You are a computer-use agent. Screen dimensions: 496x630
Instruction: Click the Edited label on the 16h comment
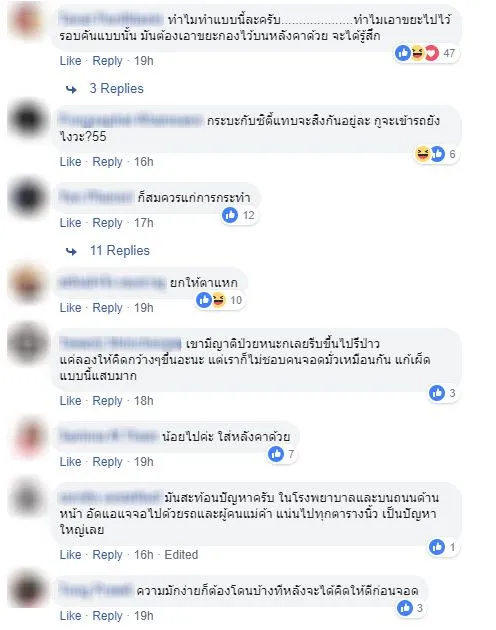click(181, 554)
